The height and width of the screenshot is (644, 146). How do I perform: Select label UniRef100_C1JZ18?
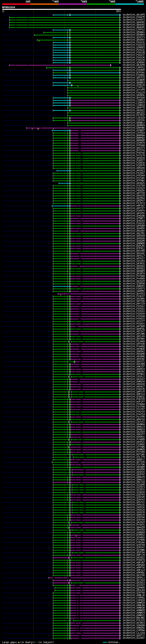(133, 633)
